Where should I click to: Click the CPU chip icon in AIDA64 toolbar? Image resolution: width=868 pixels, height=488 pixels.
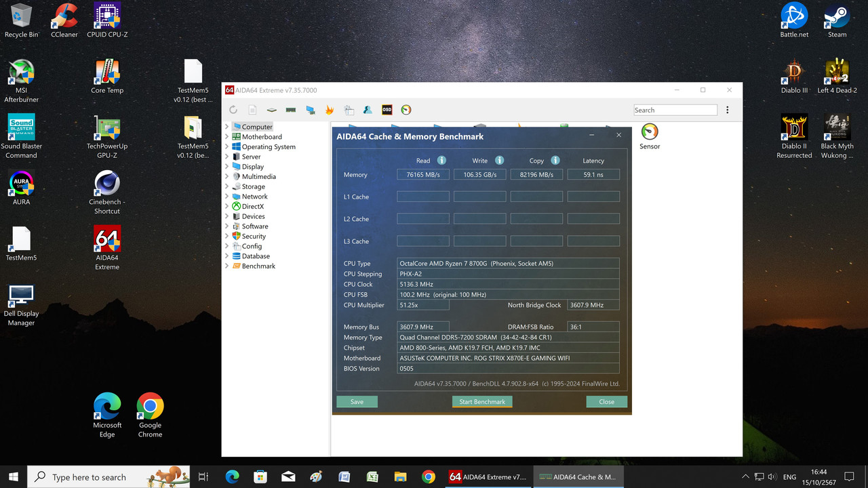pos(271,110)
